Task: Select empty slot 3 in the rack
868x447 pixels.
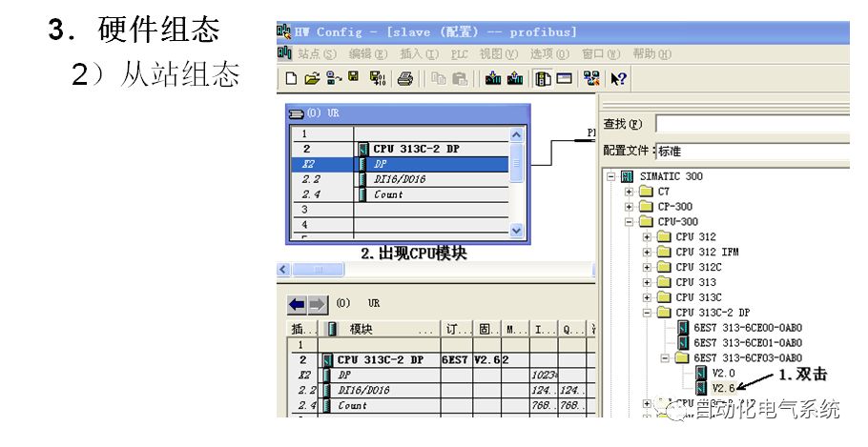Action: pyautogui.click(x=400, y=210)
